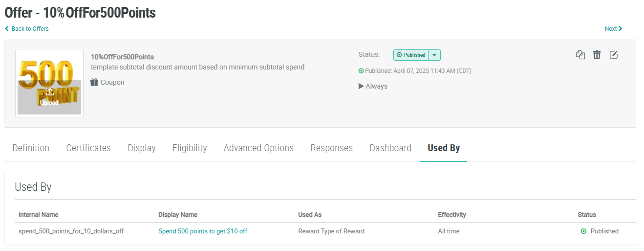Expand the Always schedule triangle
The width and height of the screenshot is (644, 251).
(x=361, y=86)
